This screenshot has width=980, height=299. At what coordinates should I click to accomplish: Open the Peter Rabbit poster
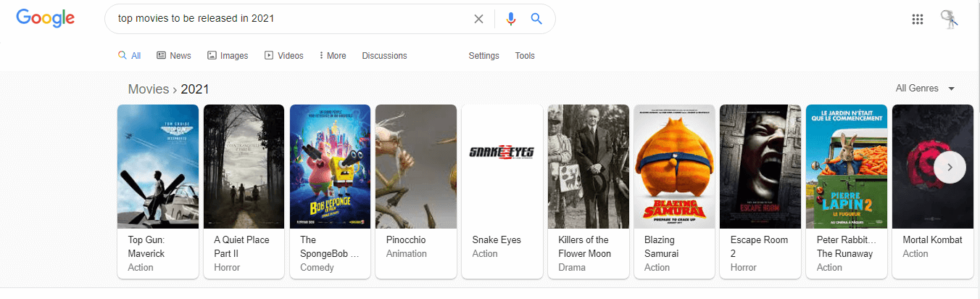pyautogui.click(x=847, y=167)
